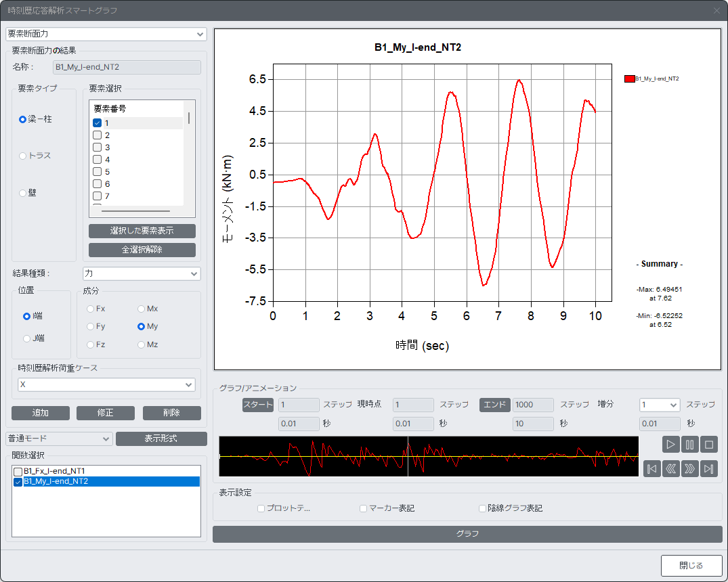Jump to first step button
Image resolution: width=728 pixels, height=582 pixels.
[x=652, y=469]
